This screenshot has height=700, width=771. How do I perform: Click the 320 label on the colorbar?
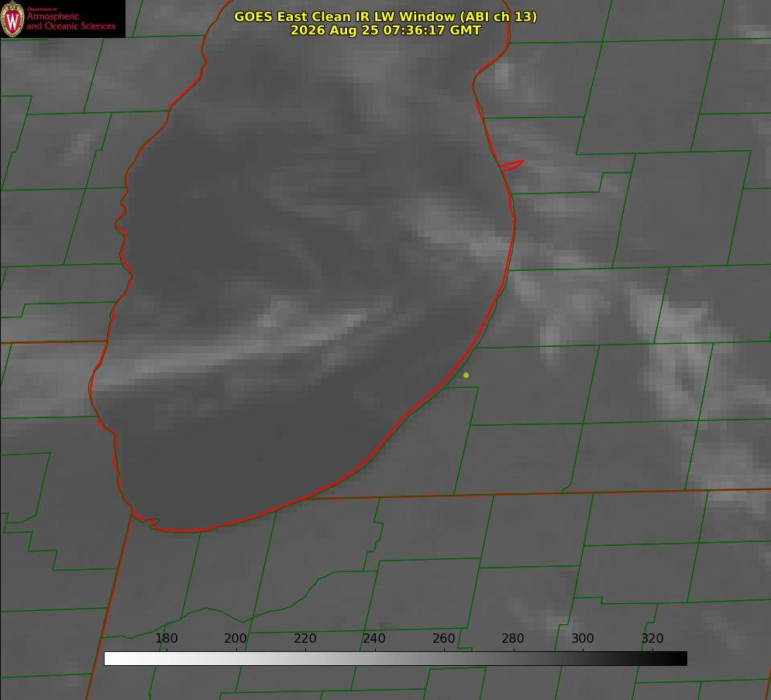point(652,638)
